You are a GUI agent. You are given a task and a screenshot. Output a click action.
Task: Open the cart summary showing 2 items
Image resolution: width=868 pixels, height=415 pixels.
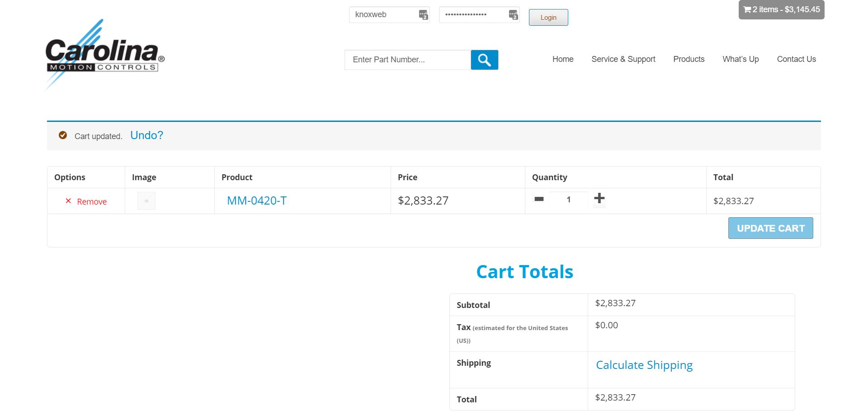(781, 9)
